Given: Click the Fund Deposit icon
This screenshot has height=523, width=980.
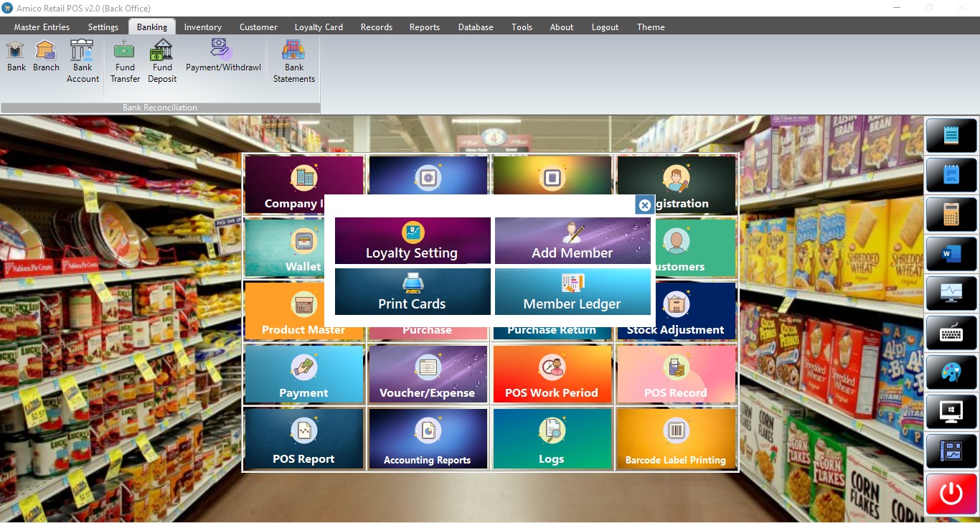Looking at the screenshot, I should pos(162,61).
